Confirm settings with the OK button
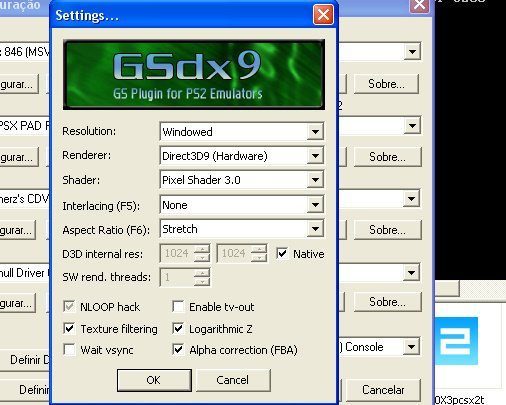The height and width of the screenshot is (405, 506). pyautogui.click(x=154, y=380)
